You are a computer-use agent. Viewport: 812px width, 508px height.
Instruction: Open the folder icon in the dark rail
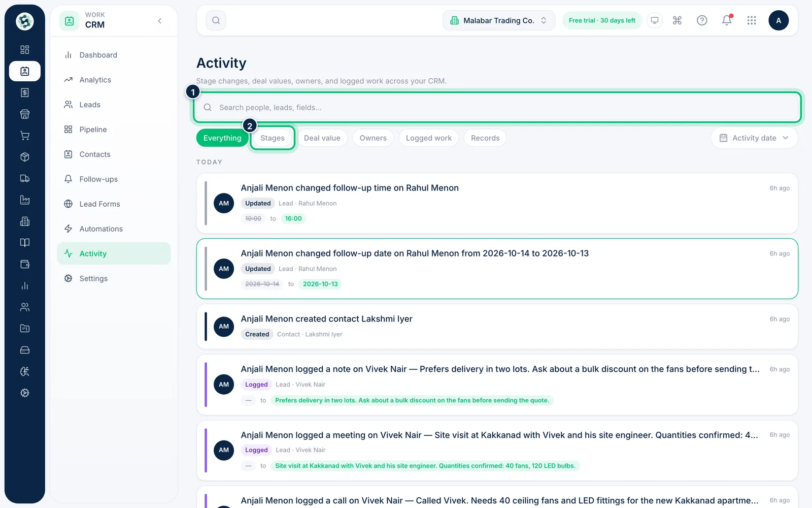click(24, 329)
